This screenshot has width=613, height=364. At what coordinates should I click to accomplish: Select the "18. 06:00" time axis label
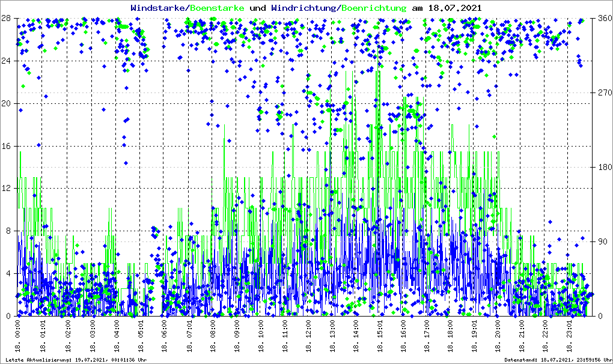(x=164, y=336)
